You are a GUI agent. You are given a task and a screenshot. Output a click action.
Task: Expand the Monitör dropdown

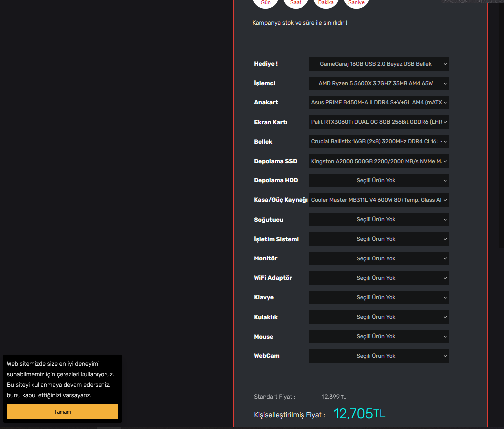coord(379,258)
